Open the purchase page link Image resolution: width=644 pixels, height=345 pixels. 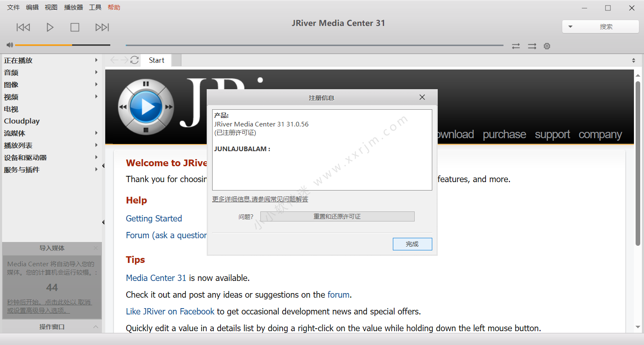(504, 134)
